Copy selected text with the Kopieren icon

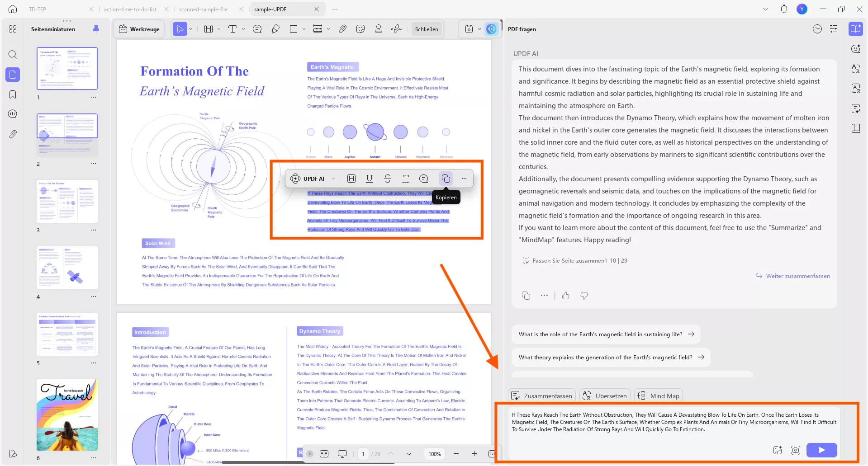(446, 179)
